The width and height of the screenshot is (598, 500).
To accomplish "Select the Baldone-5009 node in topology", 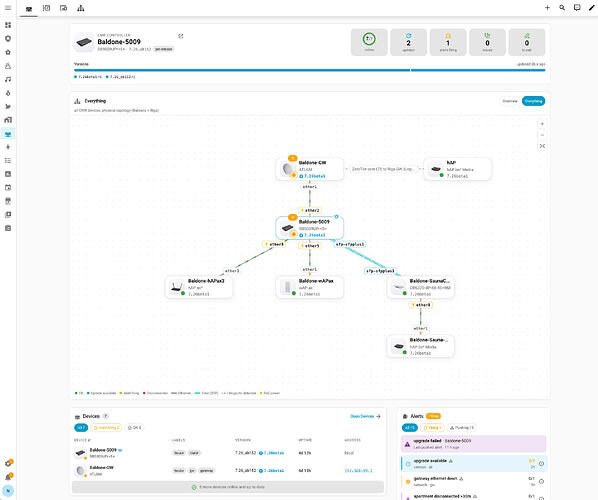I will pyautogui.click(x=309, y=228).
